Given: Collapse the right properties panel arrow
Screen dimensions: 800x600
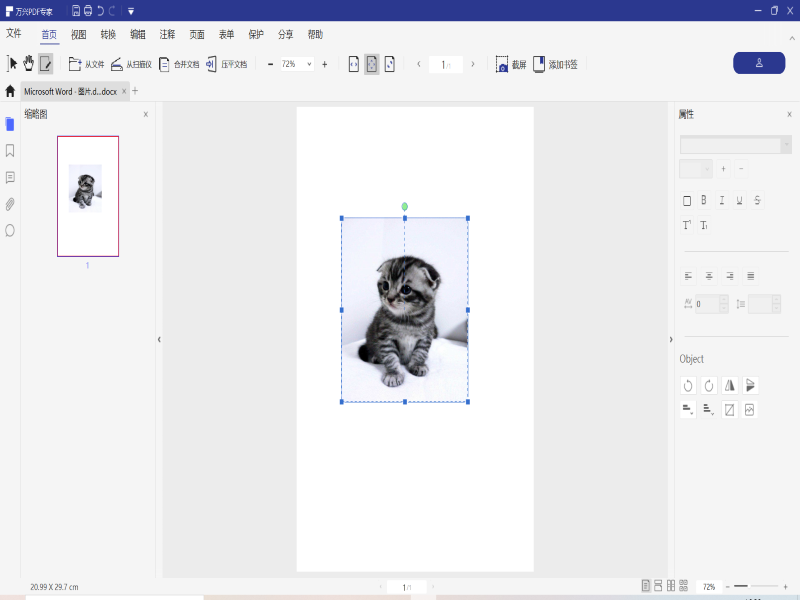Looking at the screenshot, I should coord(671,339).
